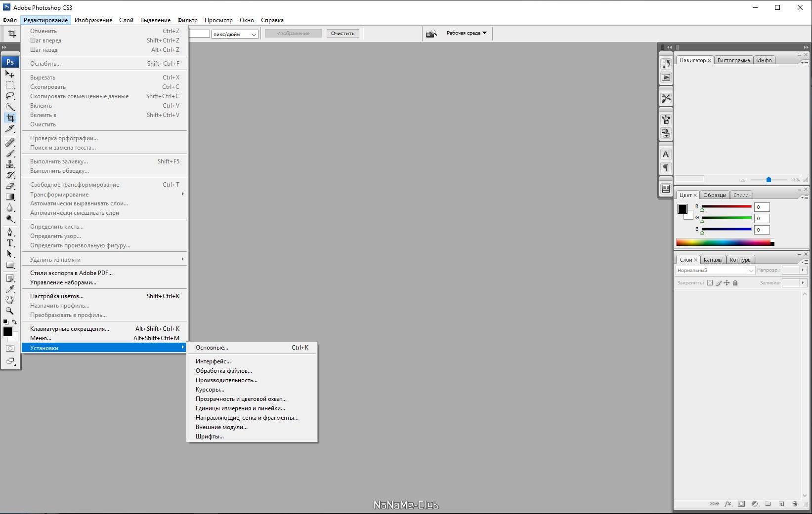Select the Eraser tool
The height and width of the screenshot is (514, 812).
click(x=10, y=186)
